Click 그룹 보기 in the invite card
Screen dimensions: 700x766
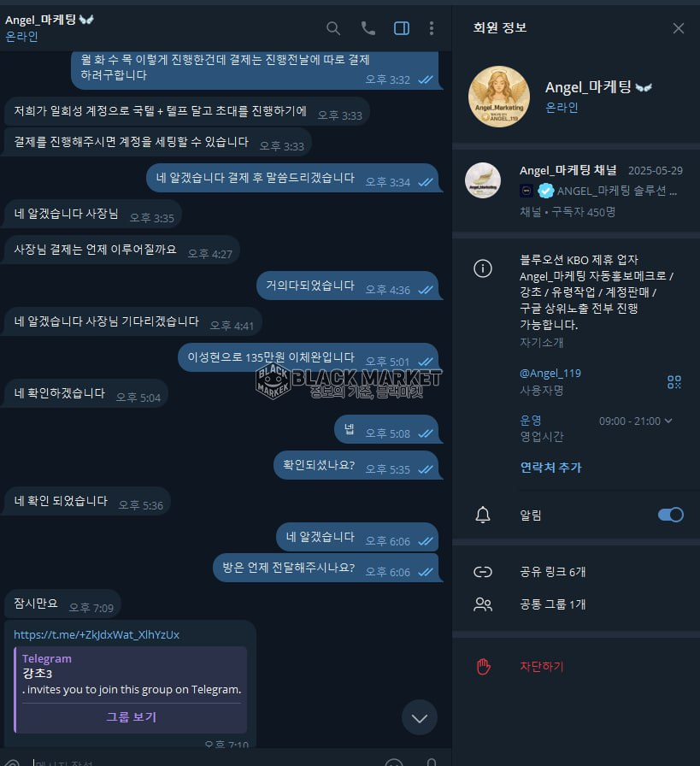pyautogui.click(x=131, y=716)
